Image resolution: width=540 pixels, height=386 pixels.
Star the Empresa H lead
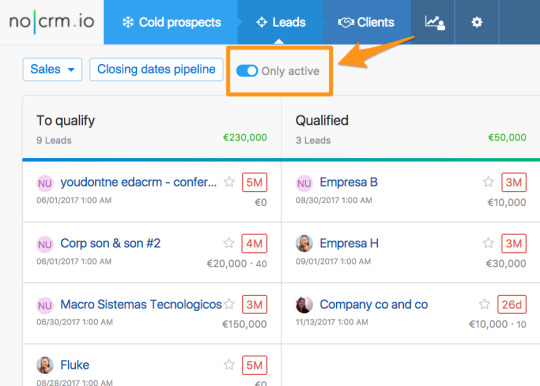click(488, 243)
